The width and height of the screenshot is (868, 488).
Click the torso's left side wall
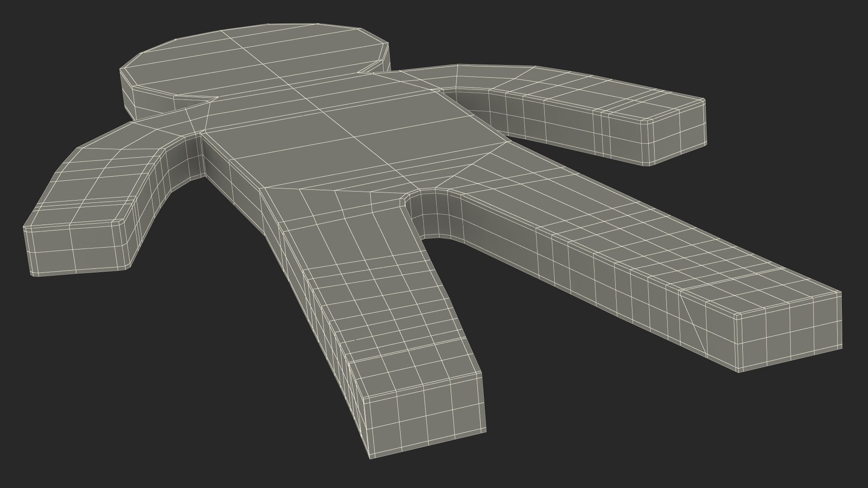click(x=235, y=181)
